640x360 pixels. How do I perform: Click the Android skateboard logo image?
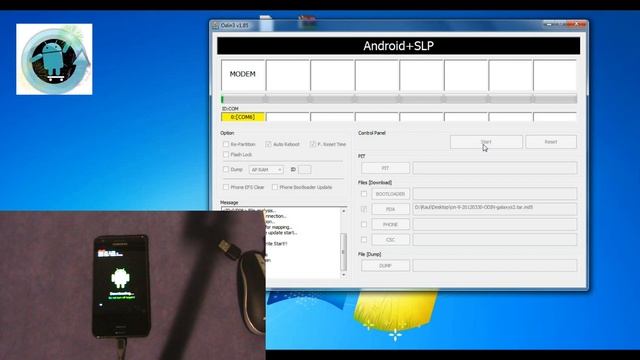coord(54,59)
